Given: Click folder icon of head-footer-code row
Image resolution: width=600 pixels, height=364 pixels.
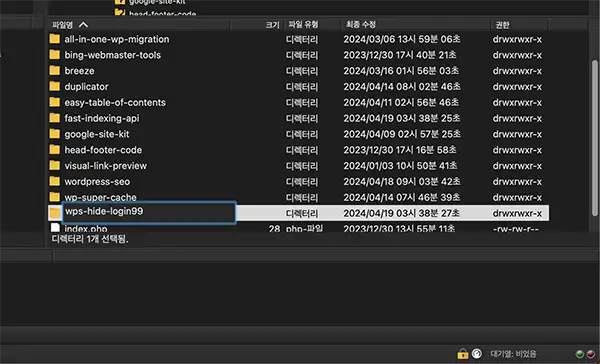Looking at the screenshot, I should point(55,150).
